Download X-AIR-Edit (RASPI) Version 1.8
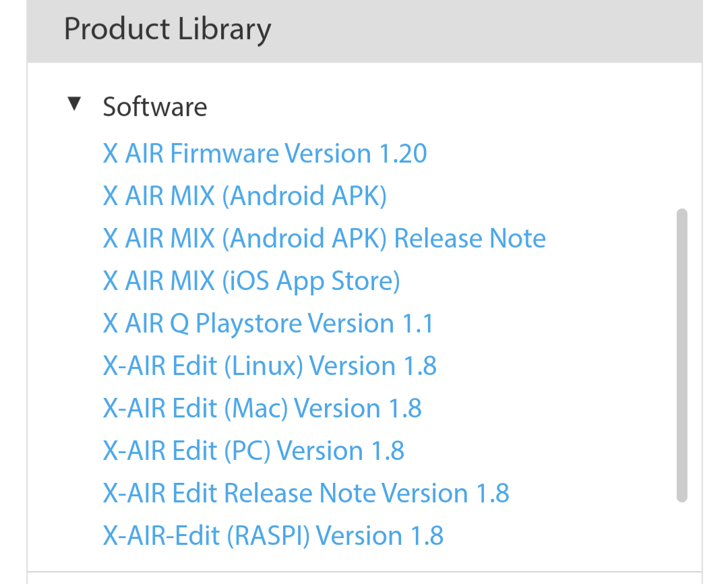The height and width of the screenshot is (584, 728). (x=273, y=536)
